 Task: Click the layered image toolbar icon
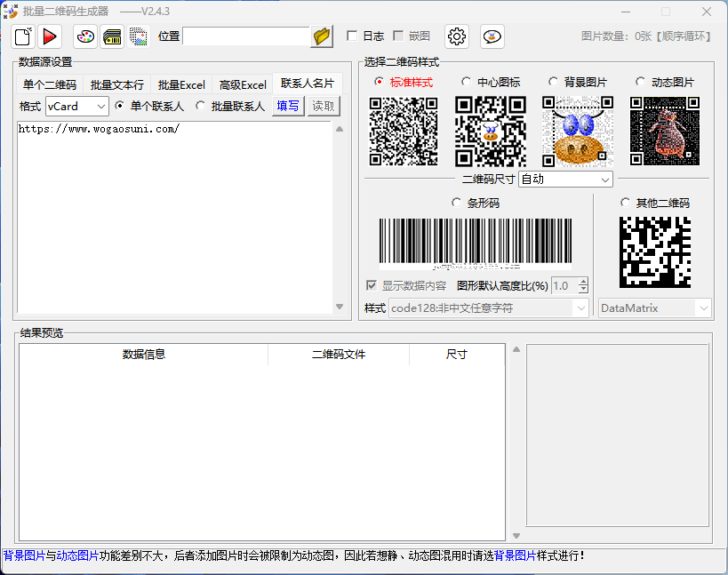[139, 36]
